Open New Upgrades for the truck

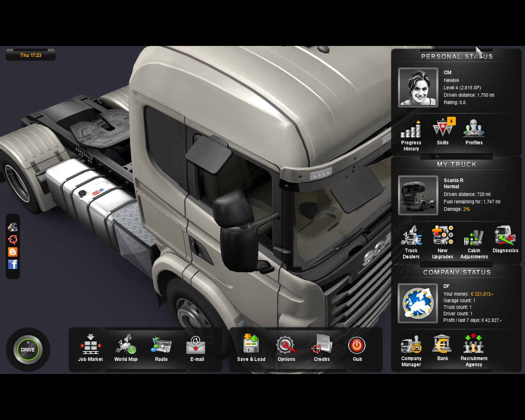click(x=443, y=242)
